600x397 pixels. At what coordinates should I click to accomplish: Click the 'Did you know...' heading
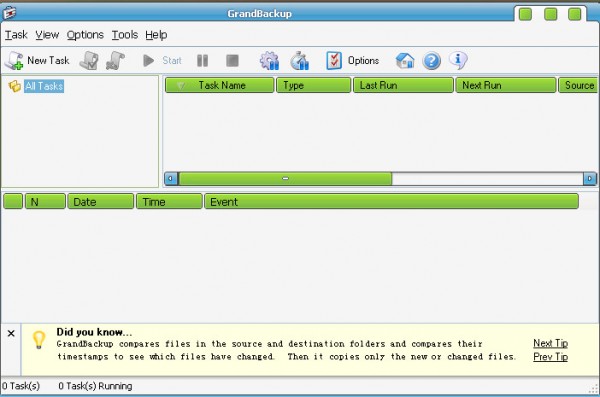coord(94,332)
